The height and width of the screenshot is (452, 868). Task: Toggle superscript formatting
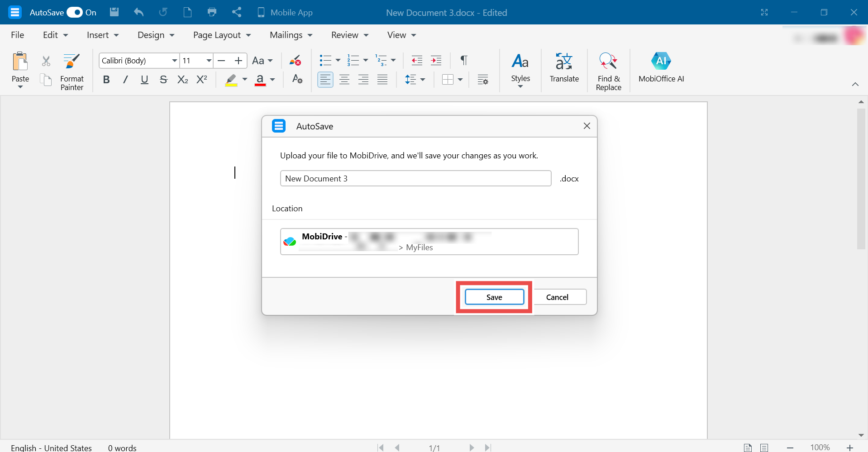[x=201, y=80]
